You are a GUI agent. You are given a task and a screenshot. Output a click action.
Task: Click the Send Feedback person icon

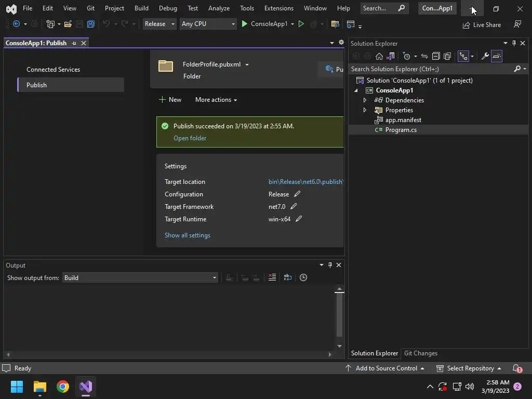(x=517, y=24)
